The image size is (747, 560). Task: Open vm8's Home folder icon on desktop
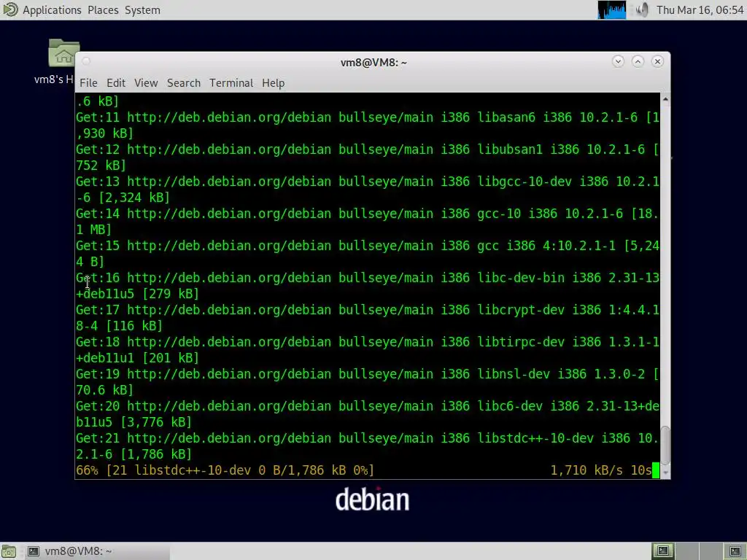pos(63,53)
